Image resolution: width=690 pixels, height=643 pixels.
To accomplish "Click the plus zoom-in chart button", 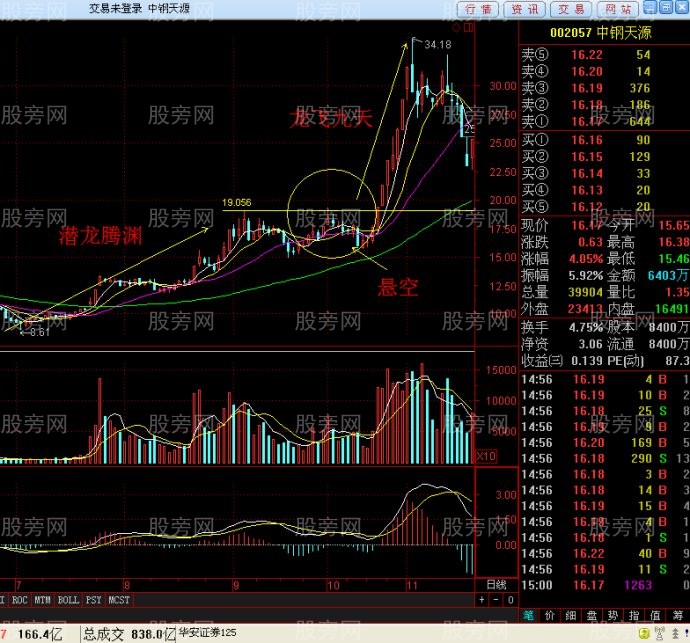I will (x=482, y=600).
